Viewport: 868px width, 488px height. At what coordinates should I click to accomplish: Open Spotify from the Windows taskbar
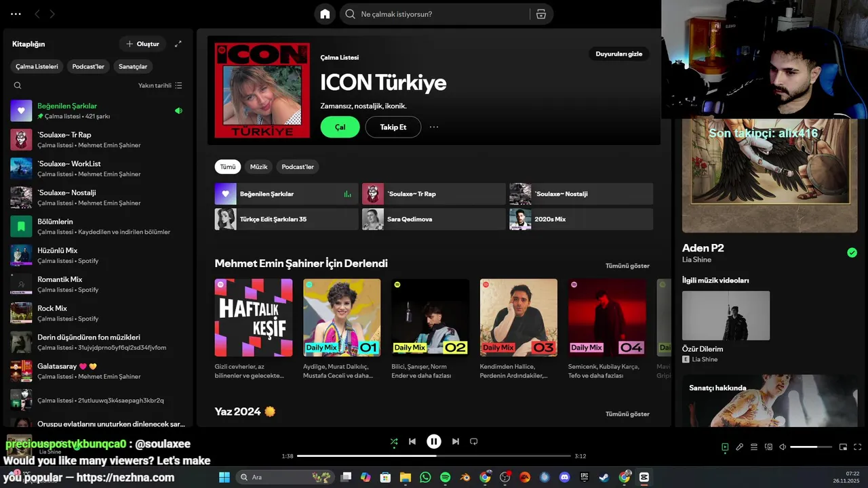pos(446,477)
